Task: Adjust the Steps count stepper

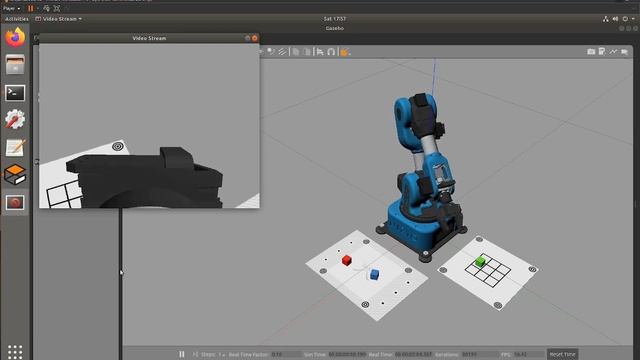Action: pos(222,354)
